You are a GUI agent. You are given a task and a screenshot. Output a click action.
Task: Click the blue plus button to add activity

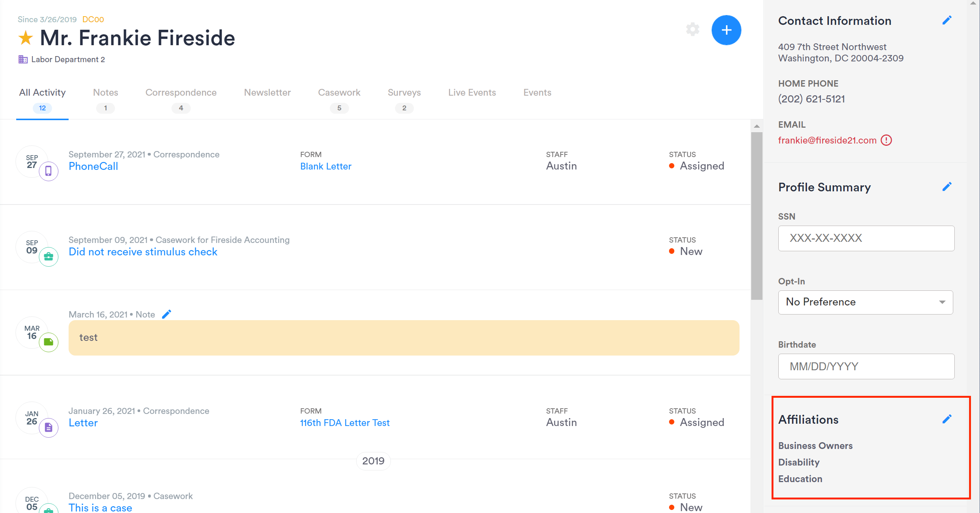point(726,30)
